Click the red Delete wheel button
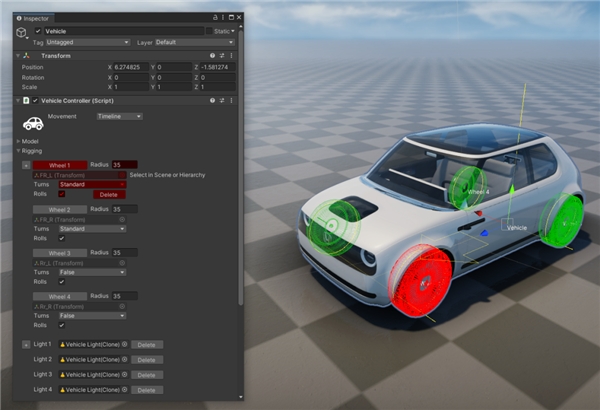600x410 pixels. pyautogui.click(x=109, y=194)
